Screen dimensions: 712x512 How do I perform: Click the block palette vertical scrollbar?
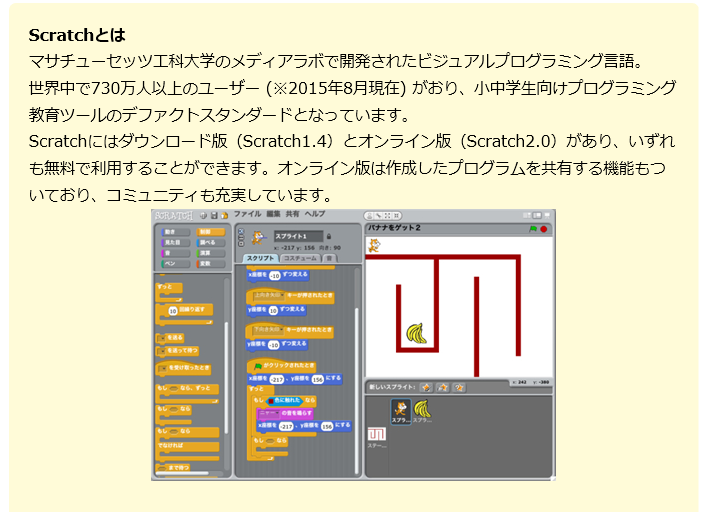[226, 377]
